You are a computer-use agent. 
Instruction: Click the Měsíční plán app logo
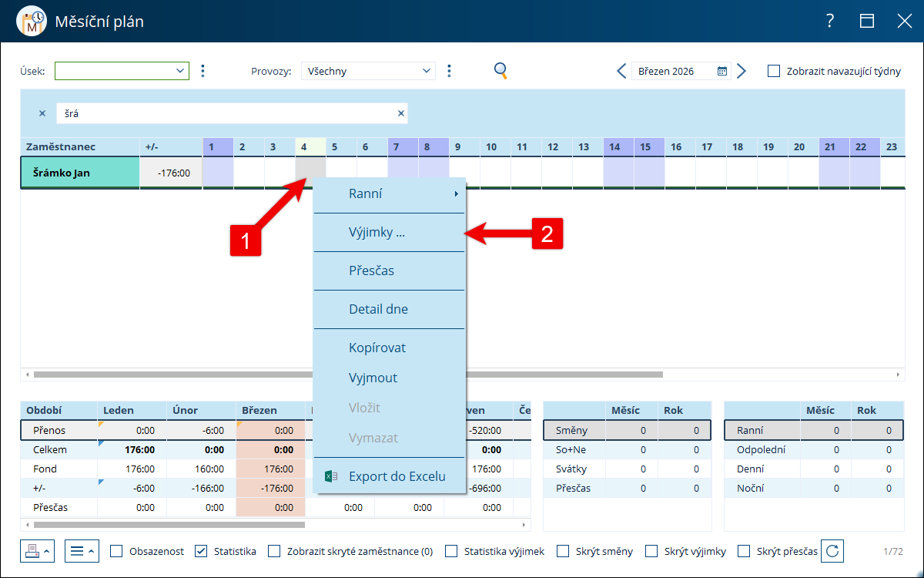point(30,22)
